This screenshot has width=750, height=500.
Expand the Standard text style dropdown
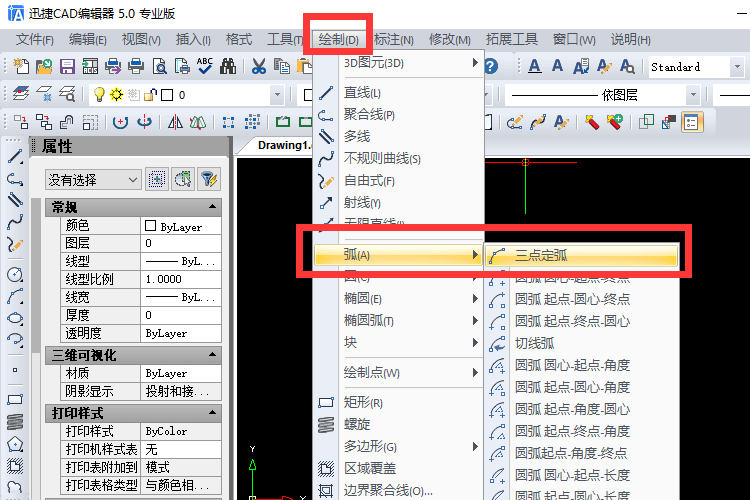[737, 67]
